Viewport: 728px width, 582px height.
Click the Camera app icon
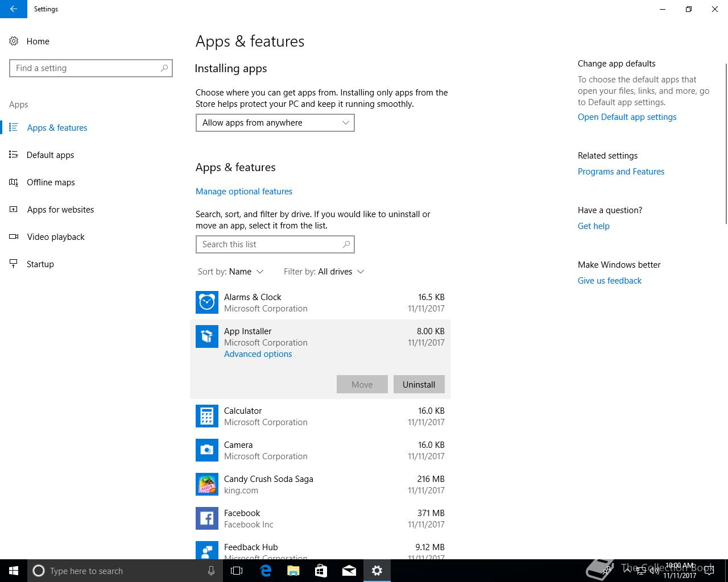tap(207, 450)
